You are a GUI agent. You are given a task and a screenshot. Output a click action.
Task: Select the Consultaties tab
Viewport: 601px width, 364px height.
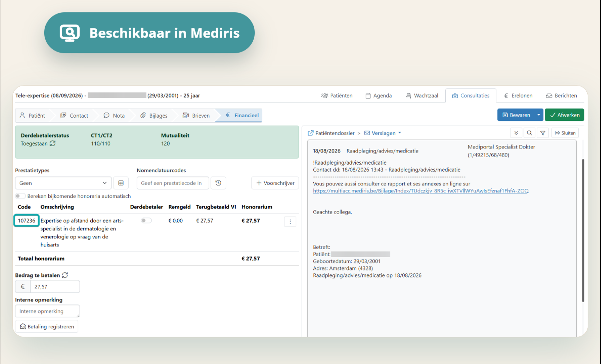click(x=471, y=95)
